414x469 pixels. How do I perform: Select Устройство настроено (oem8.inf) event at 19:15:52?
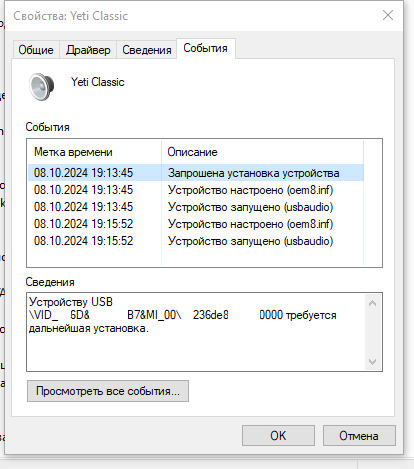click(x=196, y=224)
